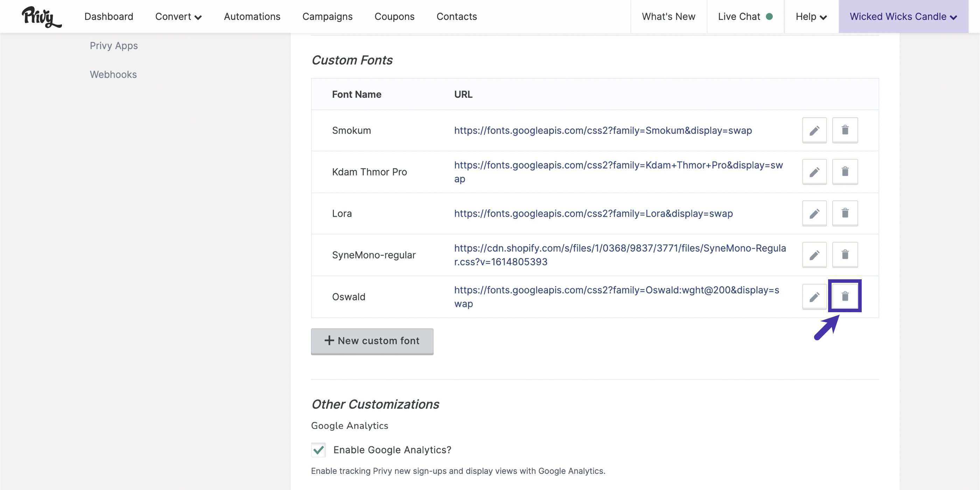Click the Other Customizations heading
This screenshot has width=980, height=490.
point(375,404)
